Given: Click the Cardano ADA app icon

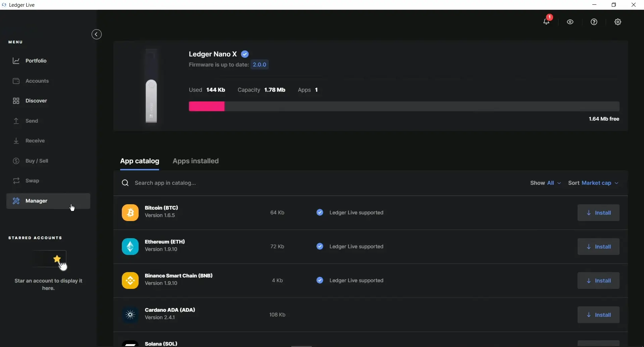Looking at the screenshot, I should pyautogui.click(x=130, y=315).
